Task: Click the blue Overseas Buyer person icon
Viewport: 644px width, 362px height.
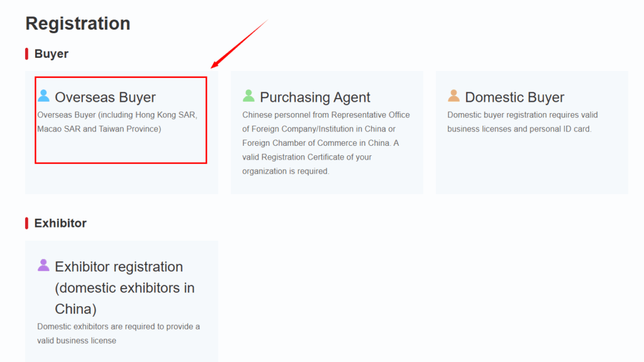Action: coord(43,96)
